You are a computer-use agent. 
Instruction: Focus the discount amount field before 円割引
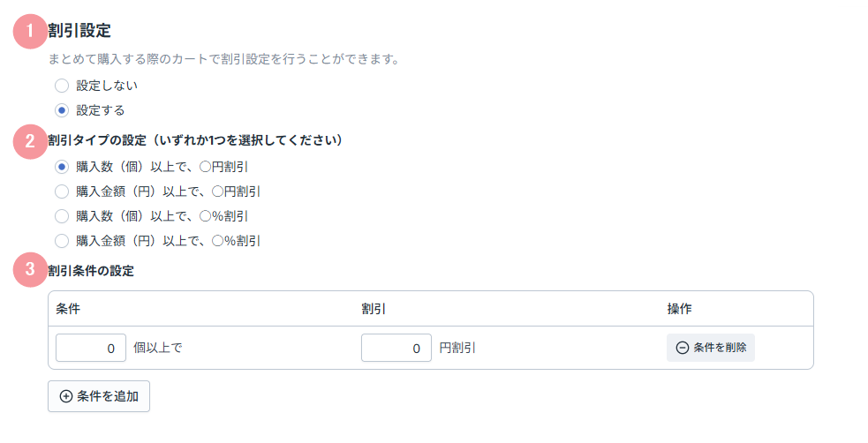pos(396,348)
